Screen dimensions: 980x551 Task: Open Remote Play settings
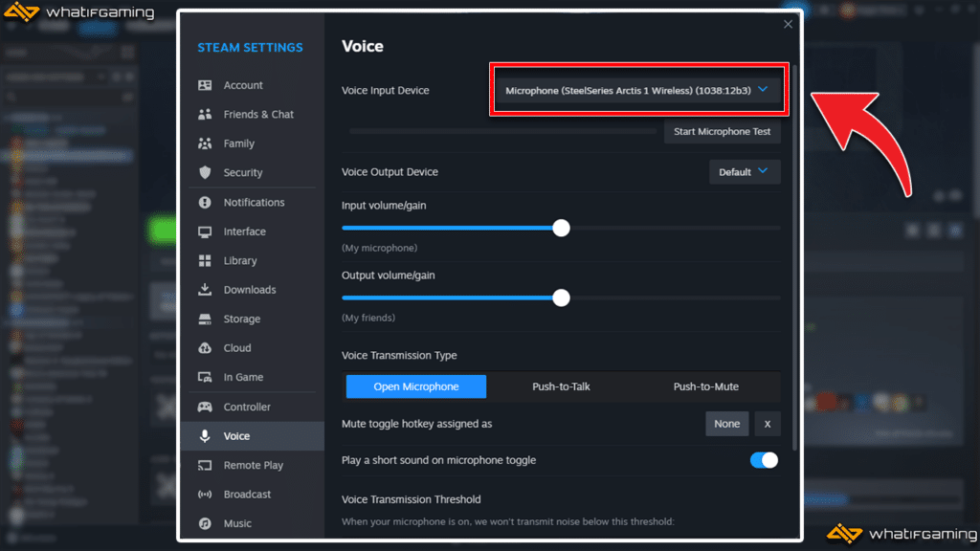point(253,466)
